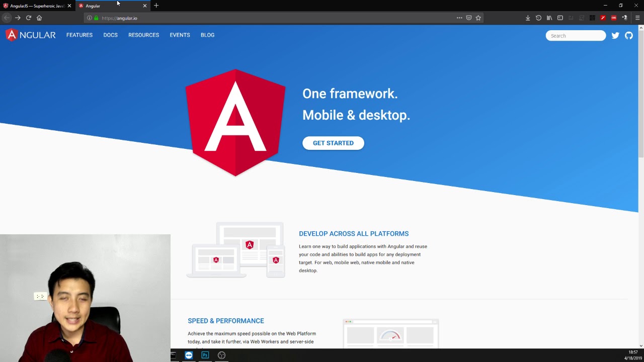Open the Firefox hamburger menu
Image resolution: width=644 pixels, height=362 pixels.
click(637, 18)
